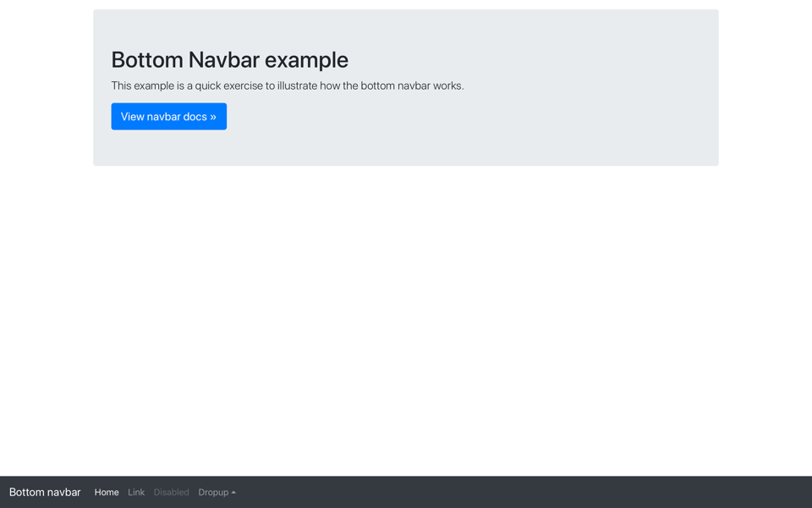This screenshot has width=812, height=508.
Task: Open the Dropup menu in the bottom navbar
Action: point(217,492)
